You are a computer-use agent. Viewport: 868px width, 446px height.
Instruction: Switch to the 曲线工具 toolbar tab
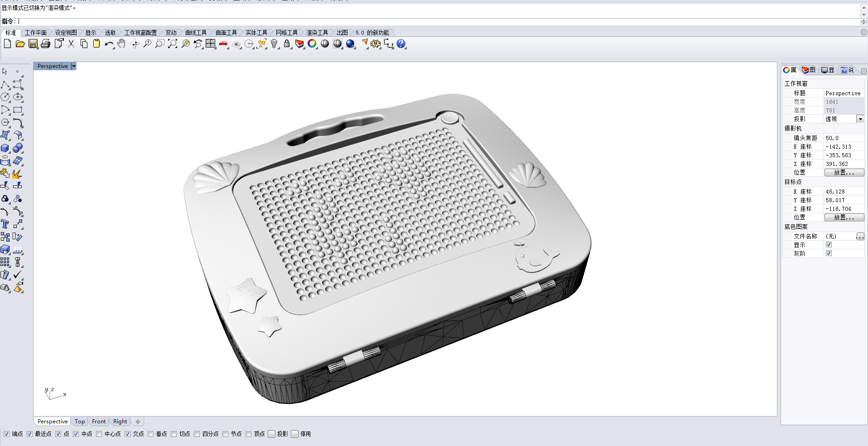click(x=196, y=33)
